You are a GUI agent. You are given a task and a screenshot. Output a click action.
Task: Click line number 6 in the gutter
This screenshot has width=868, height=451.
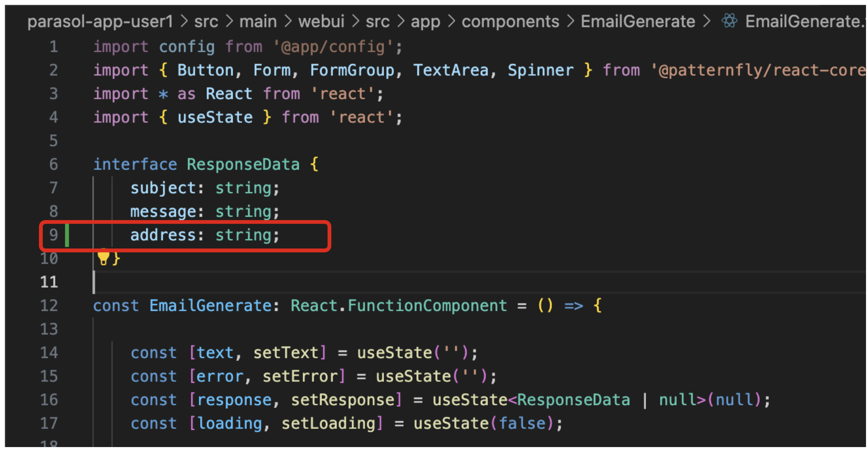tap(53, 165)
